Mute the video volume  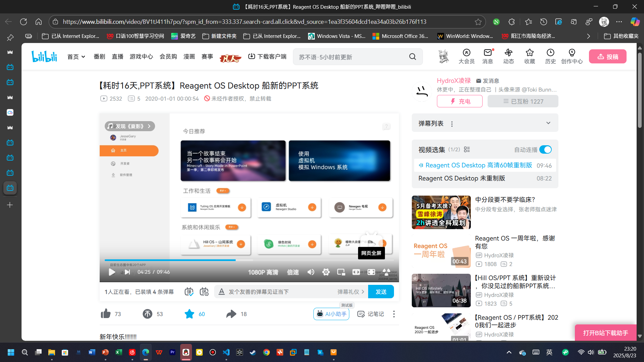point(311,272)
